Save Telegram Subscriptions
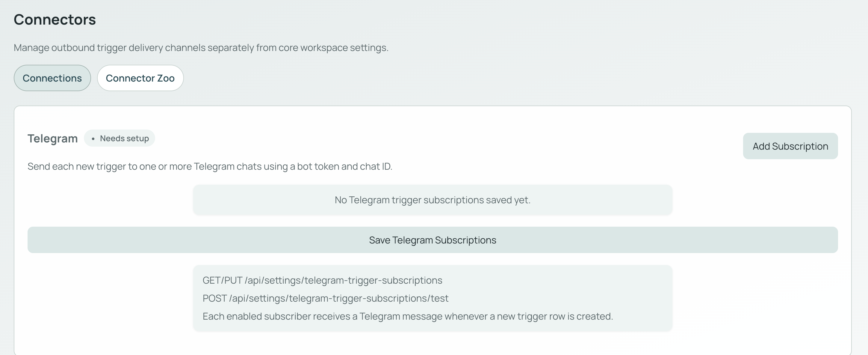Viewport: 868px width, 355px height. 433,240
